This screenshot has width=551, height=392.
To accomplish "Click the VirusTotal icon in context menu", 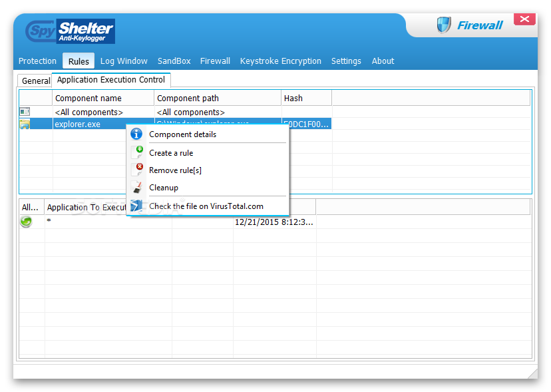I will (x=136, y=206).
